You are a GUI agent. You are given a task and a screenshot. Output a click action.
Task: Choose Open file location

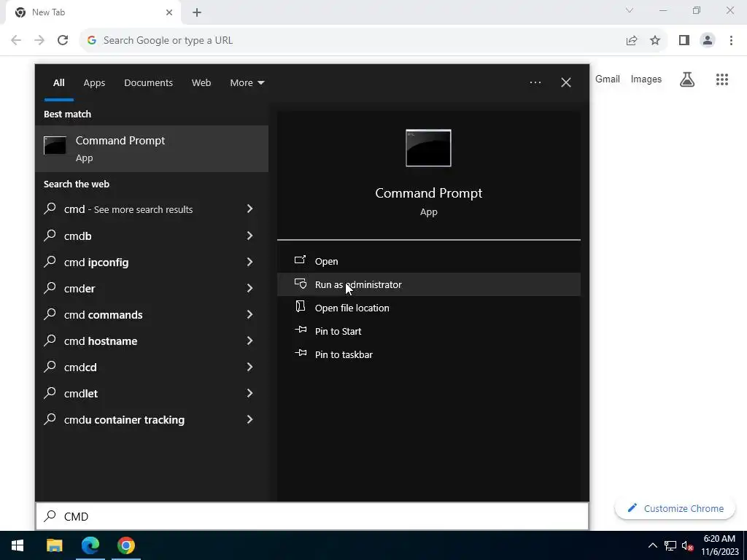pos(428,308)
